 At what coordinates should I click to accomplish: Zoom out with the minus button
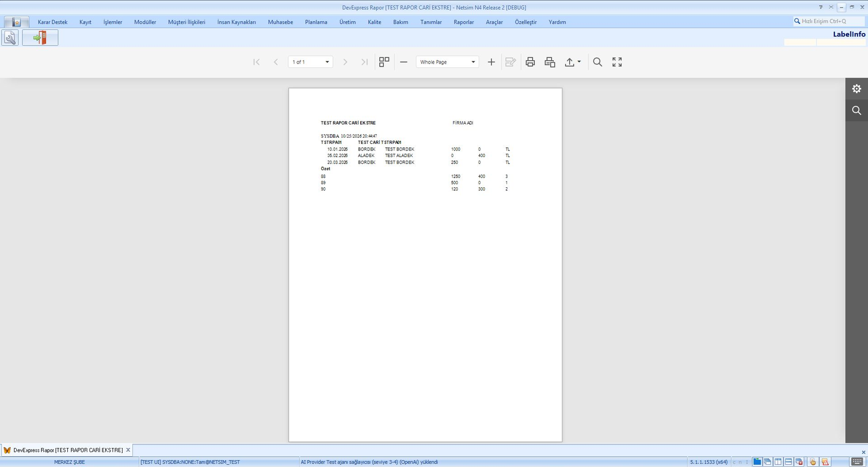tap(404, 62)
